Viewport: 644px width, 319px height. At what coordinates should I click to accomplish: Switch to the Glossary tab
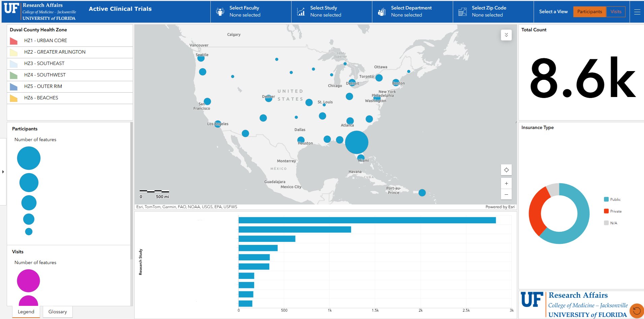[x=58, y=312]
